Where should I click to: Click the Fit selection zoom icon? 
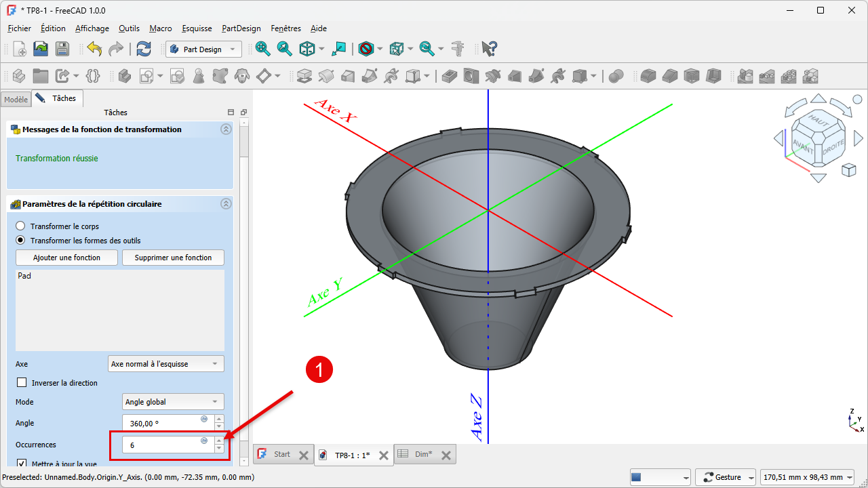284,49
